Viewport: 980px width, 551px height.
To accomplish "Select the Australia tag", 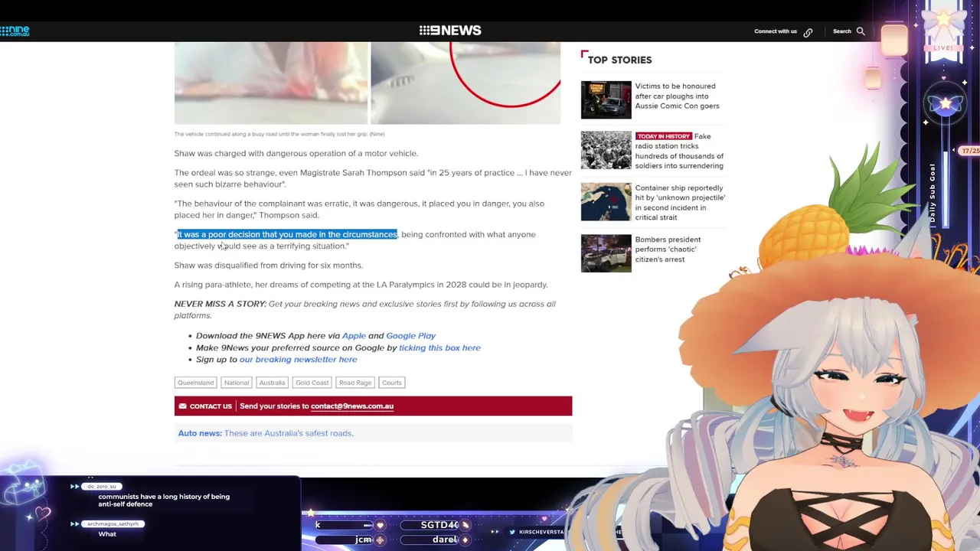I will 272,383.
